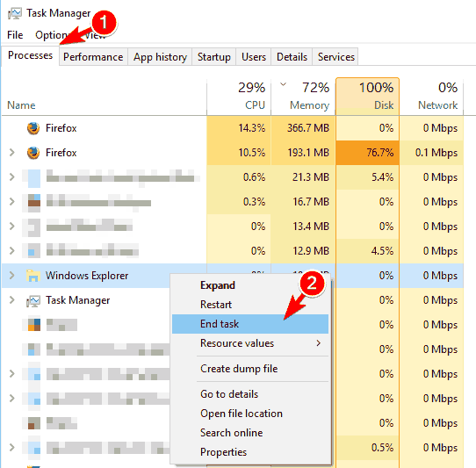Click the Task Manager process row icon
Viewport: 476px width, 468px height.
33,300
